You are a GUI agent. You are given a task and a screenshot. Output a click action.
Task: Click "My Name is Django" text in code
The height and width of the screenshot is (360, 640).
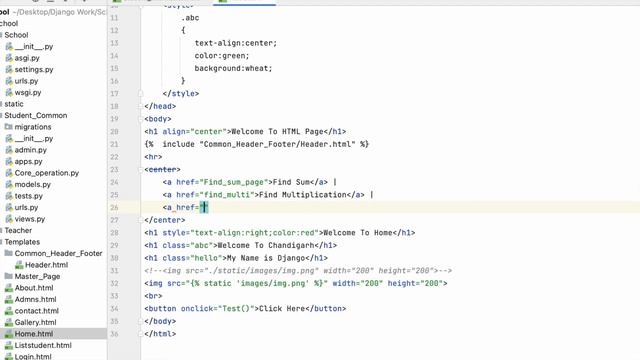pyautogui.click(x=266, y=258)
